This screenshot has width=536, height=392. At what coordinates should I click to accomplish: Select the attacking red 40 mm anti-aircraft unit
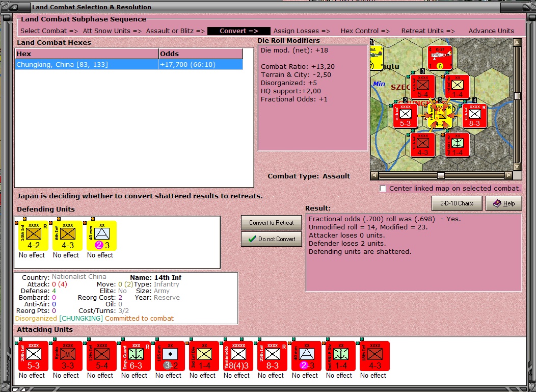pos(307,356)
